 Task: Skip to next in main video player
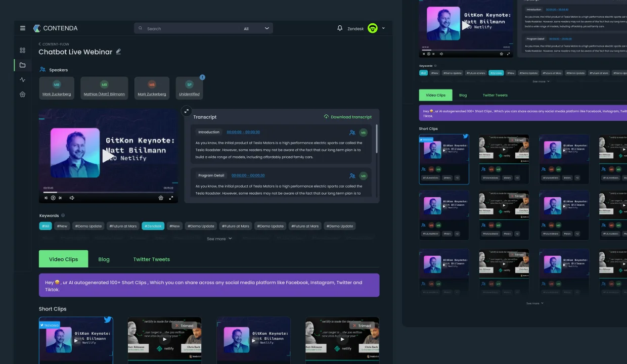click(x=61, y=198)
